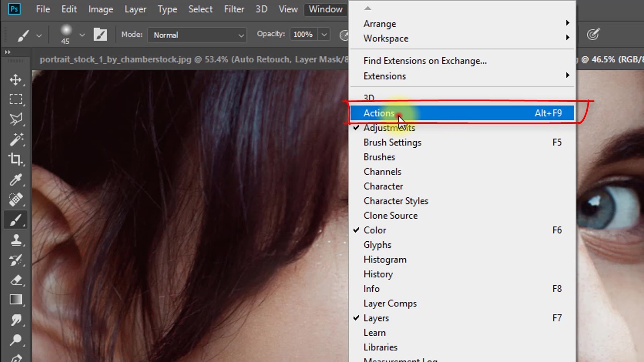Click the Opacity 100% value field
Viewport: 644px width, 362px height.
[x=303, y=35]
